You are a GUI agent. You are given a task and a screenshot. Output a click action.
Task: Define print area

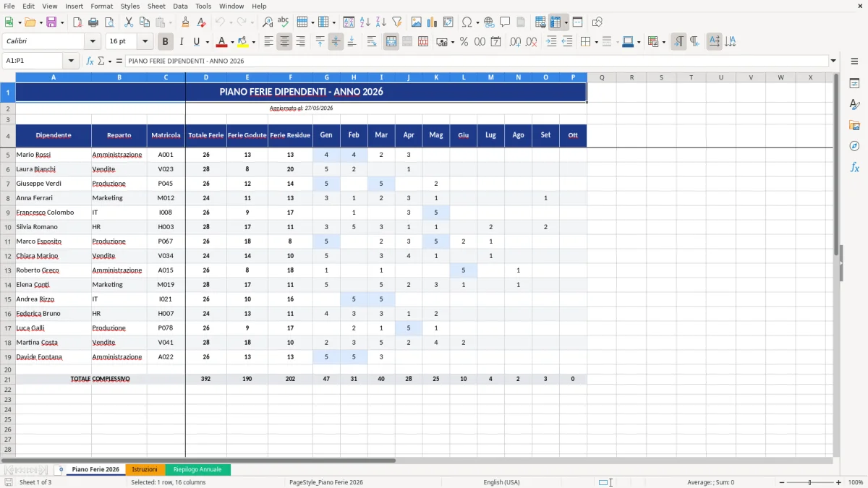point(540,22)
